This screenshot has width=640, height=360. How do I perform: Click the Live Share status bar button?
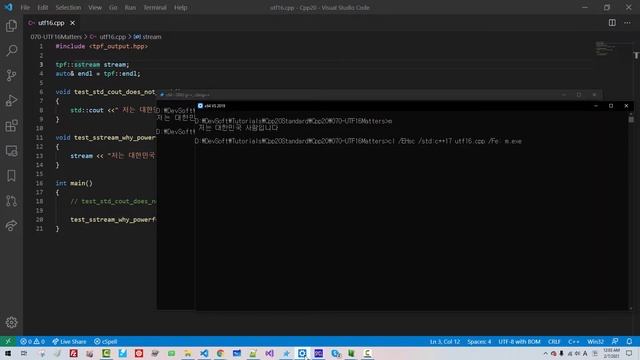point(69,341)
